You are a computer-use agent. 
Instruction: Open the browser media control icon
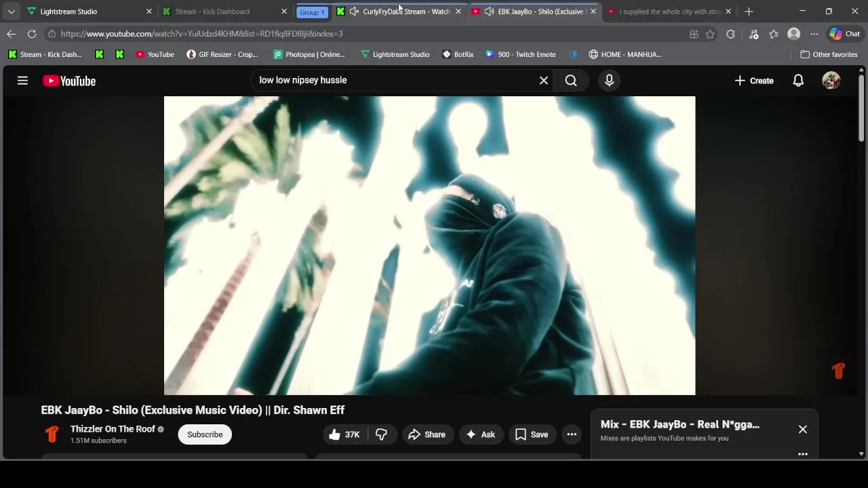coord(753,34)
